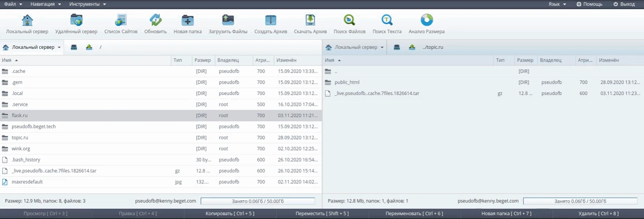Select public_html folder in right panel
644x219 pixels.
347,83
